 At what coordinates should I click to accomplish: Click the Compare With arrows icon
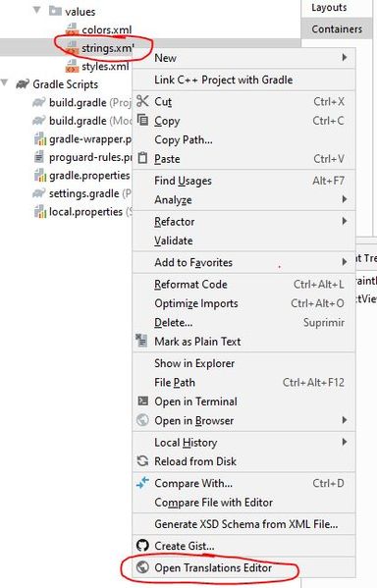(142, 483)
